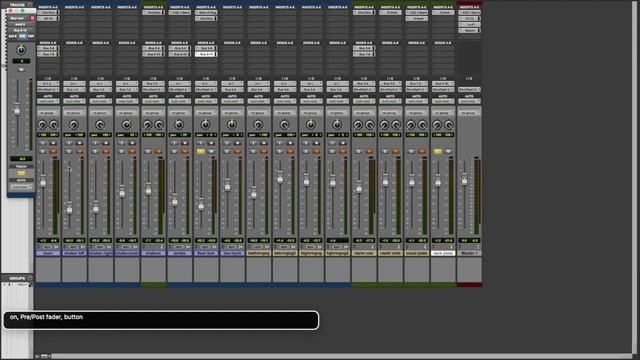Viewport: 640px width, 360px height.
Task: Select the bombo track name
Action: click(180, 253)
